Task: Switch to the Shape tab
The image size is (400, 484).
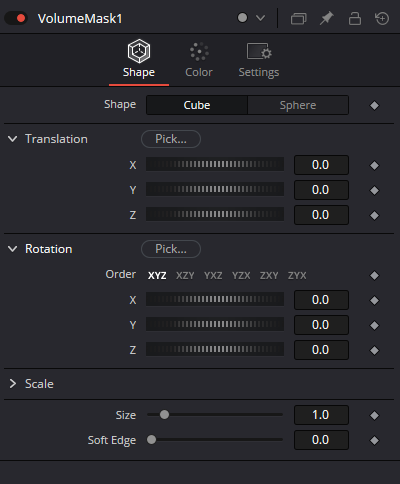Action: (139, 59)
